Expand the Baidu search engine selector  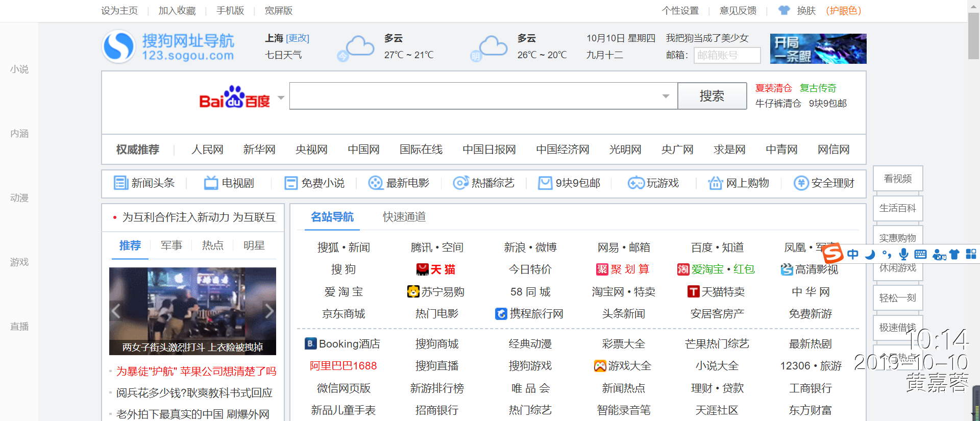tap(281, 97)
